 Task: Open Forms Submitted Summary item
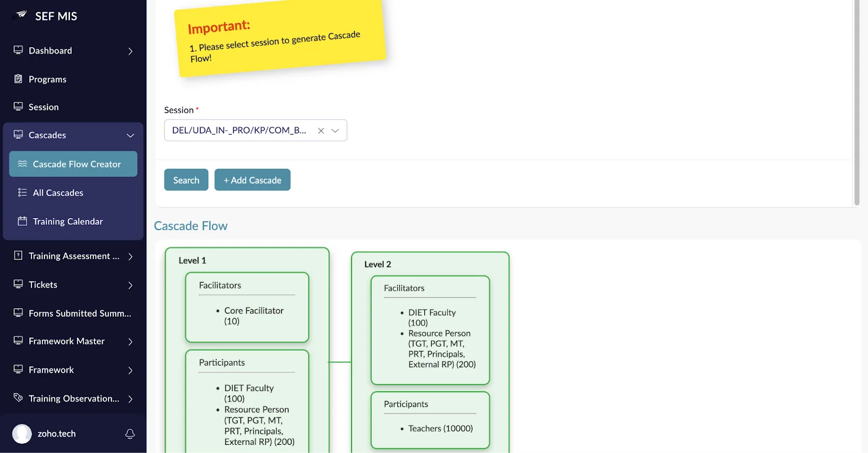point(73,313)
